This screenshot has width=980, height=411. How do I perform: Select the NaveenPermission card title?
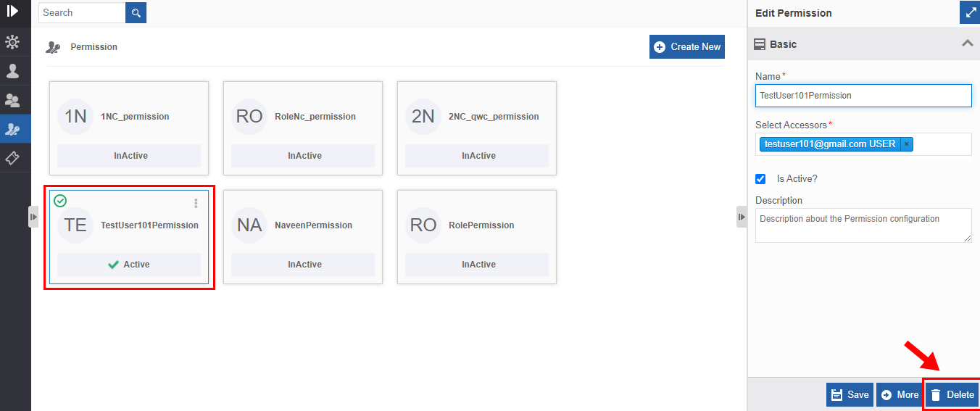point(313,225)
